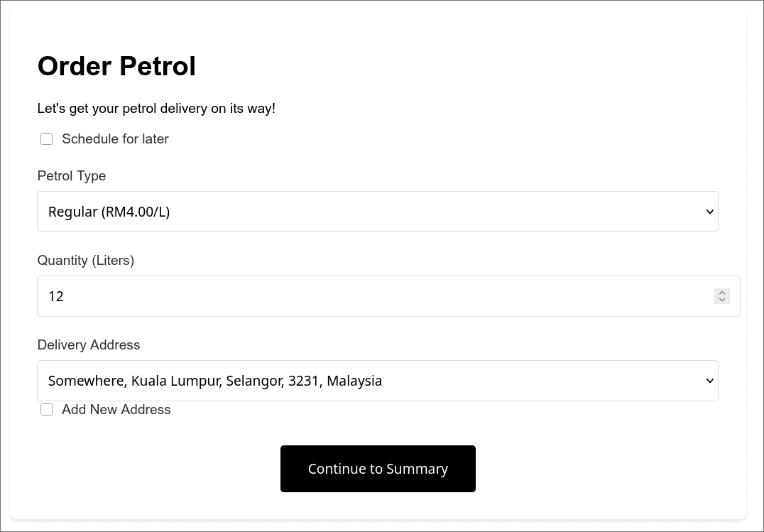Image resolution: width=764 pixels, height=532 pixels.
Task: Click the Continue to Summary button
Action: tap(378, 469)
